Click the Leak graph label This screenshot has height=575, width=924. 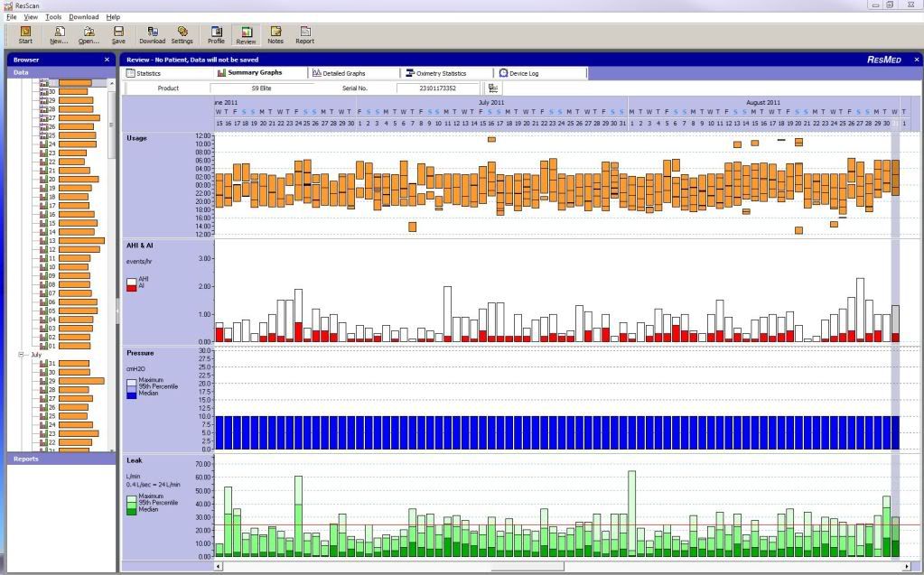(x=135, y=460)
